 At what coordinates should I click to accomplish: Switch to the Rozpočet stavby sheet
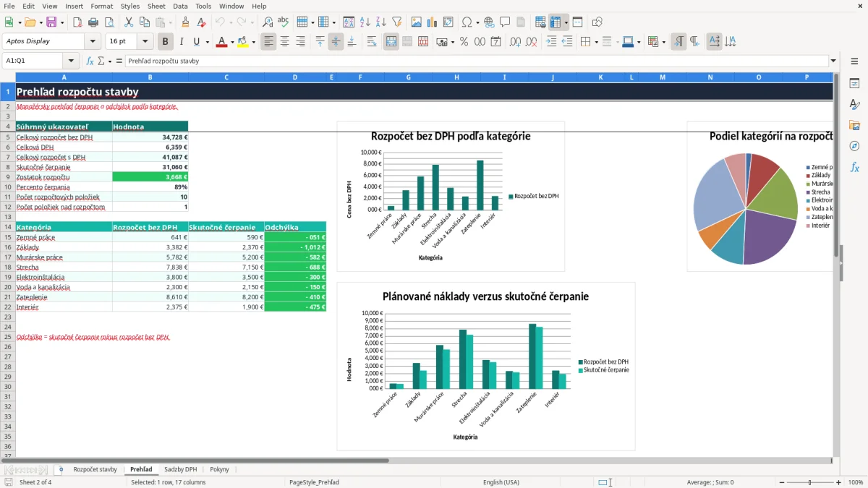(95, 470)
